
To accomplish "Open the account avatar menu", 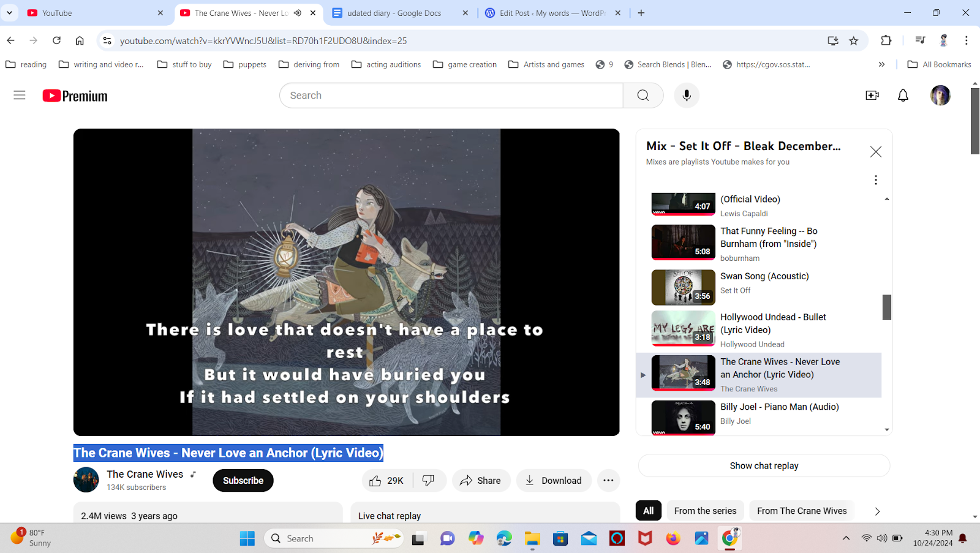I will [940, 96].
